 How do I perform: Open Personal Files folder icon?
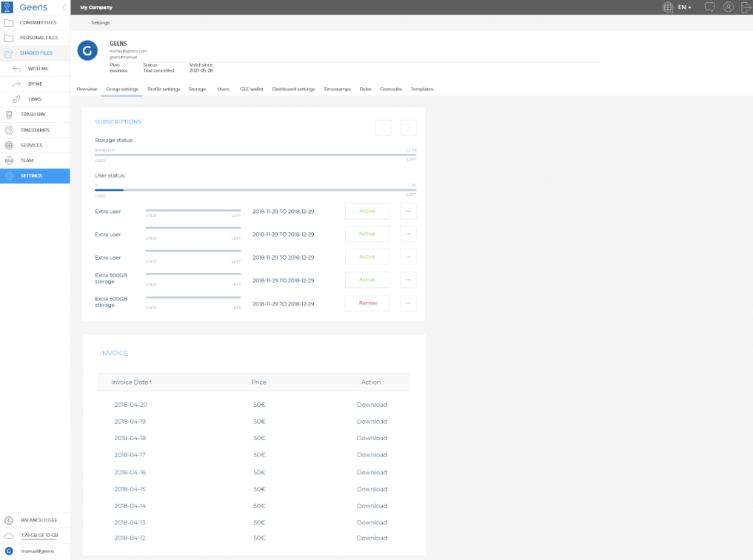tap(9, 38)
